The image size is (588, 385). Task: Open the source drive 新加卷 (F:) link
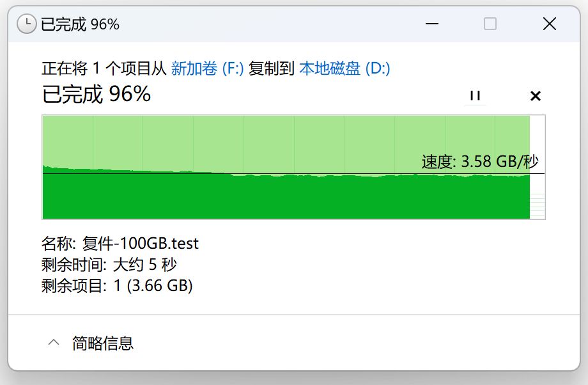(x=208, y=68)
